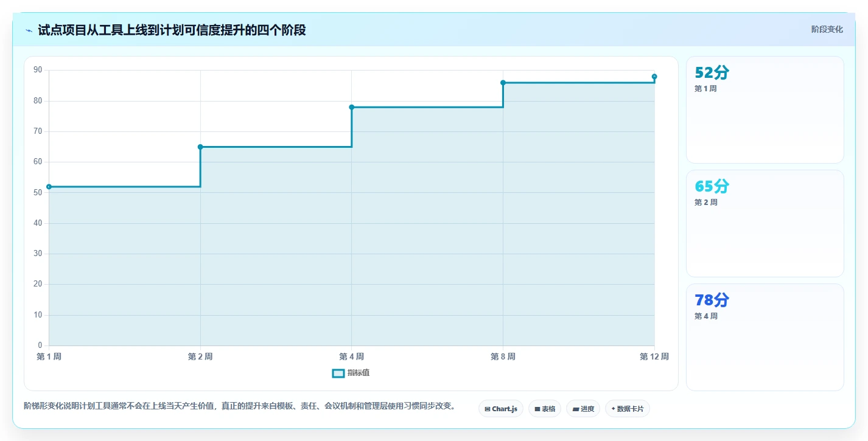
Task: Click the 65分 value card
Action: 765,223
